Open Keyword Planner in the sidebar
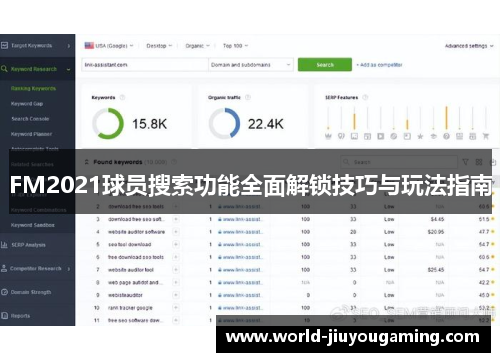The height and width of the screenshot is (362, 500). (32, 134)
